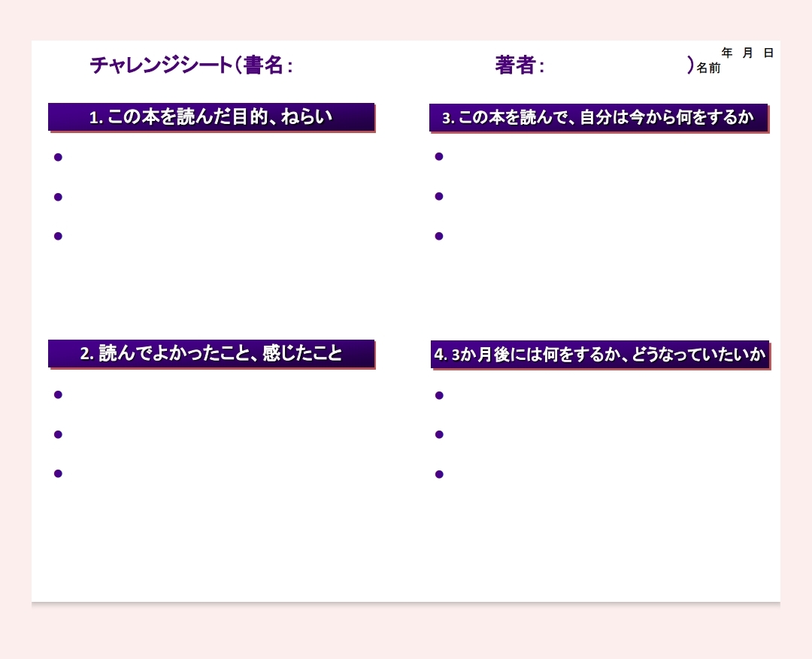The width and height of the screenshot is (812, 659).
Task: Click third bullet under section 3 header
Action: pos(439,236)
